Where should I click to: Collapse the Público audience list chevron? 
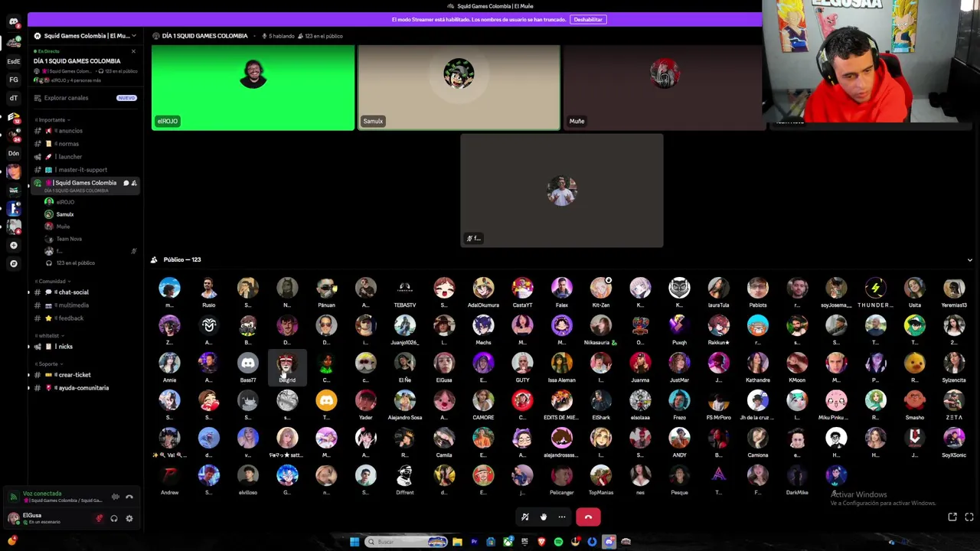tap(969, 260)
